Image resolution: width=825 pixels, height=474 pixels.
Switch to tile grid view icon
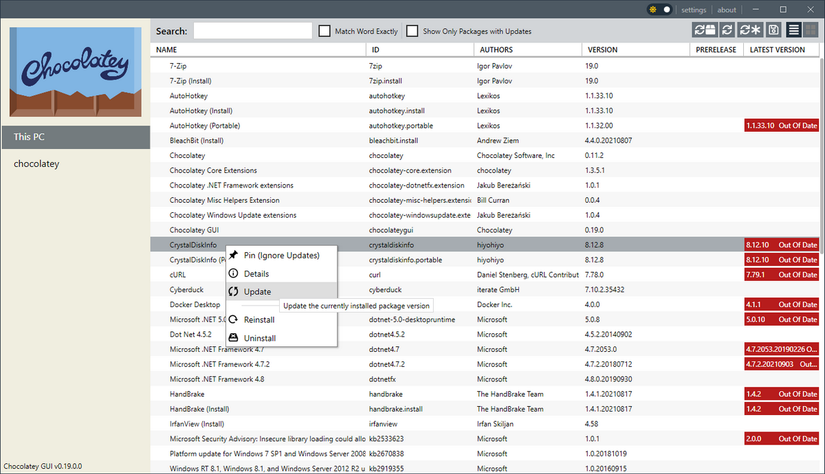click(812, 31)
